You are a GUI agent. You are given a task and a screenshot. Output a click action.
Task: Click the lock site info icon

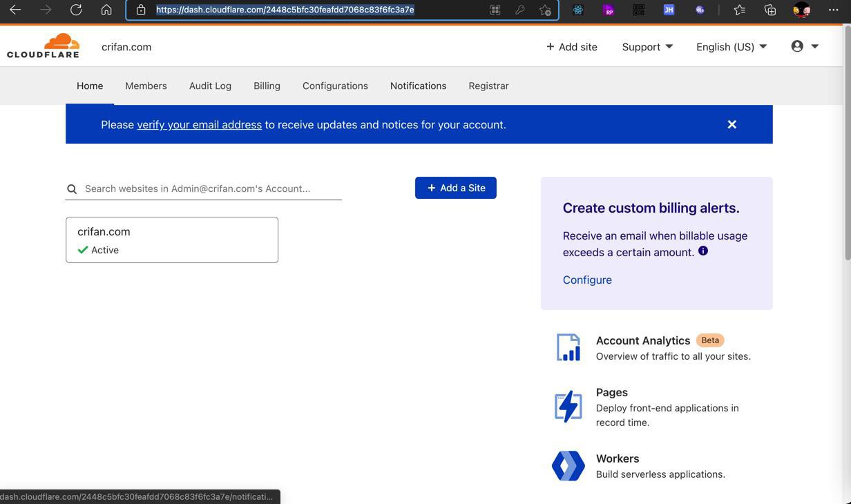pos(141,10)
